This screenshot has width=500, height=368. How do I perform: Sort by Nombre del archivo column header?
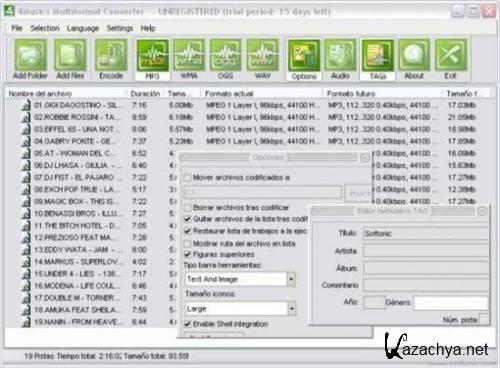point(67,94)
